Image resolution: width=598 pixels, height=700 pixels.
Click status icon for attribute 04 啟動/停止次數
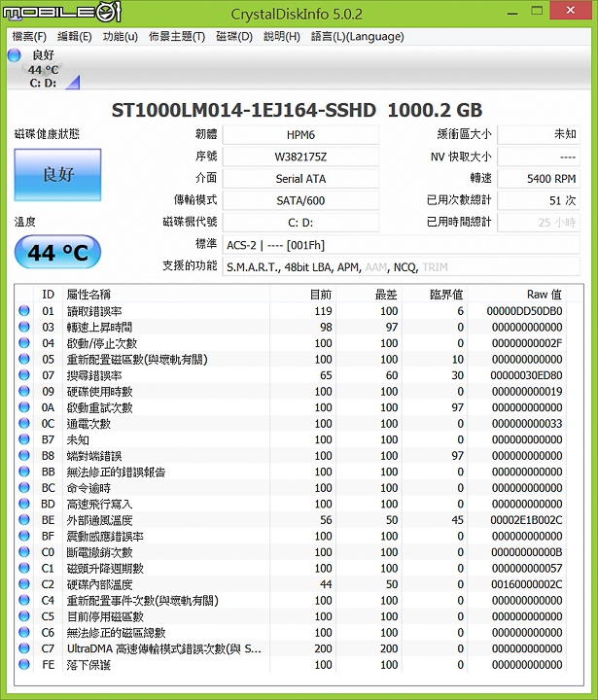pyautogui.click(x=24, y=343)
